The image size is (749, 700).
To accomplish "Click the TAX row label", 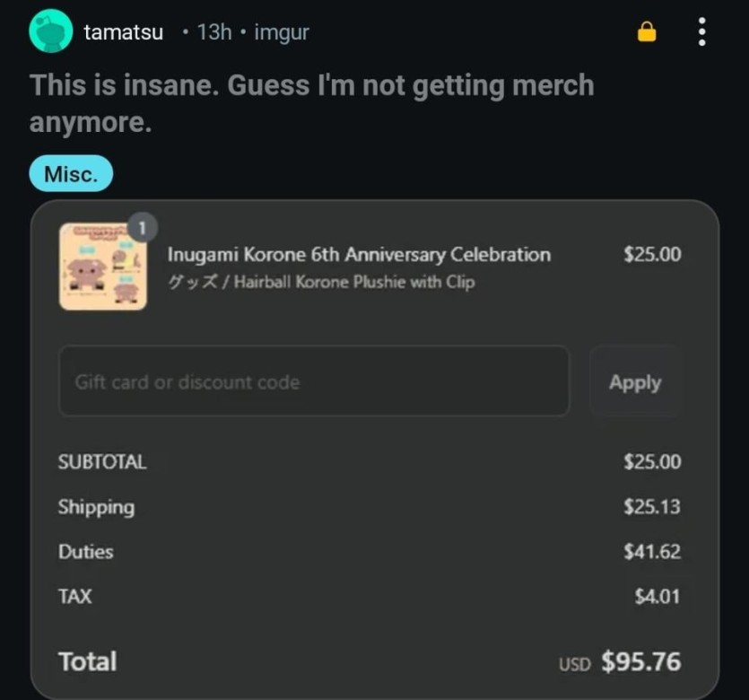I will click(x=75, y=595).
